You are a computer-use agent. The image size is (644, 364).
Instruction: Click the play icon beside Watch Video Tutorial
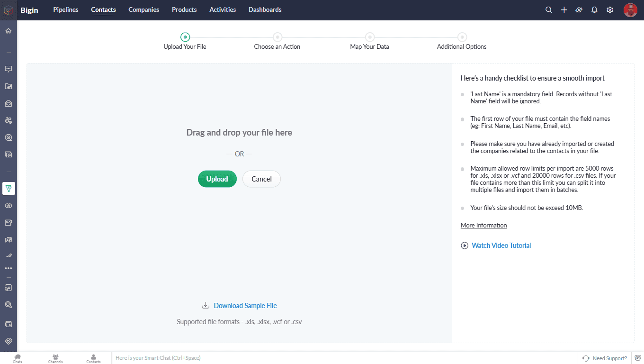click(465, 246)
